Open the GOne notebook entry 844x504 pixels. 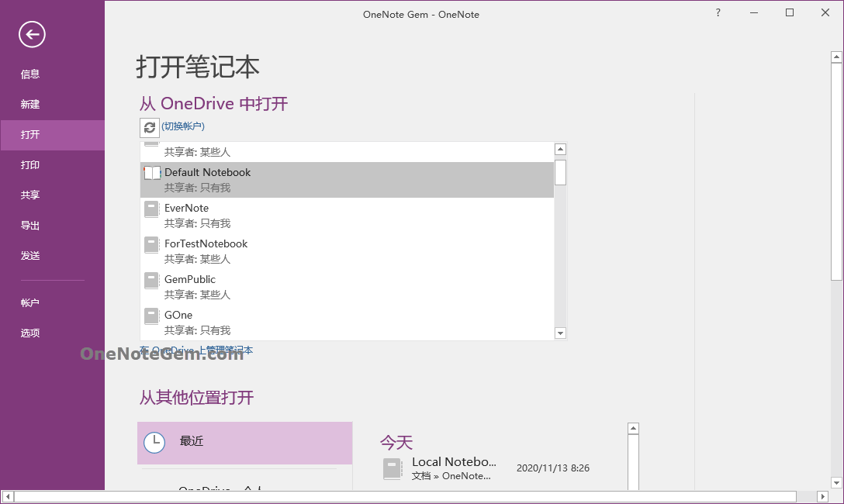click(348, 322)
